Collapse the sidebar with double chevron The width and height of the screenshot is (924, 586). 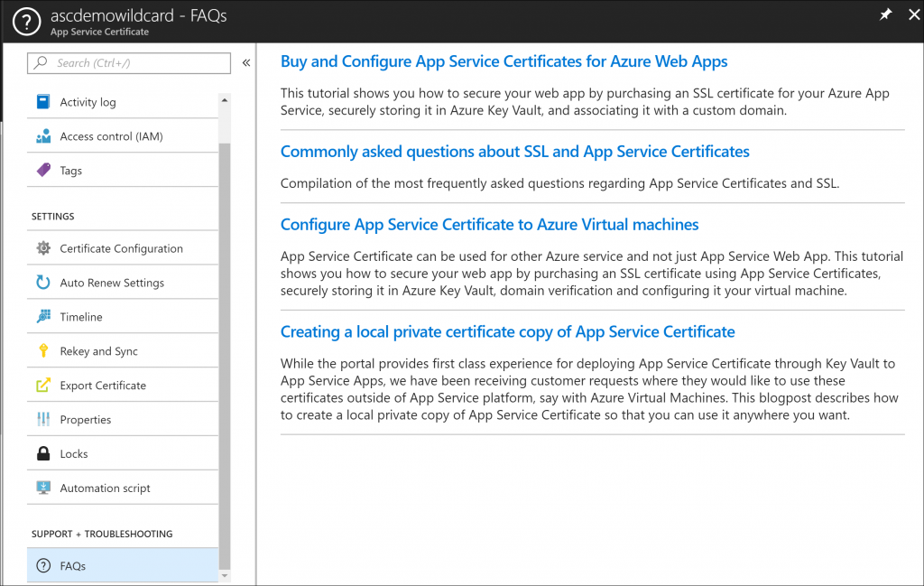[x=246, y=63]
